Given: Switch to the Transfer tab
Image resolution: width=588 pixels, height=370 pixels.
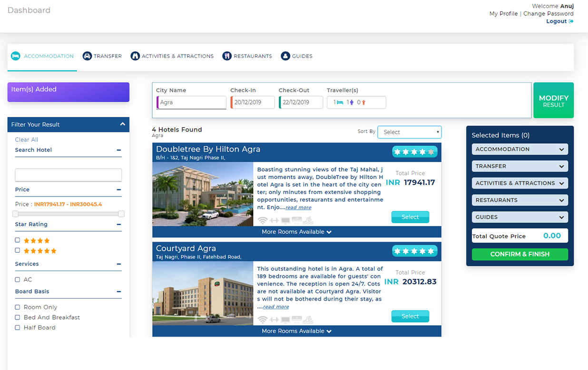Looking at the screenshot, I should tap(102, 56).
